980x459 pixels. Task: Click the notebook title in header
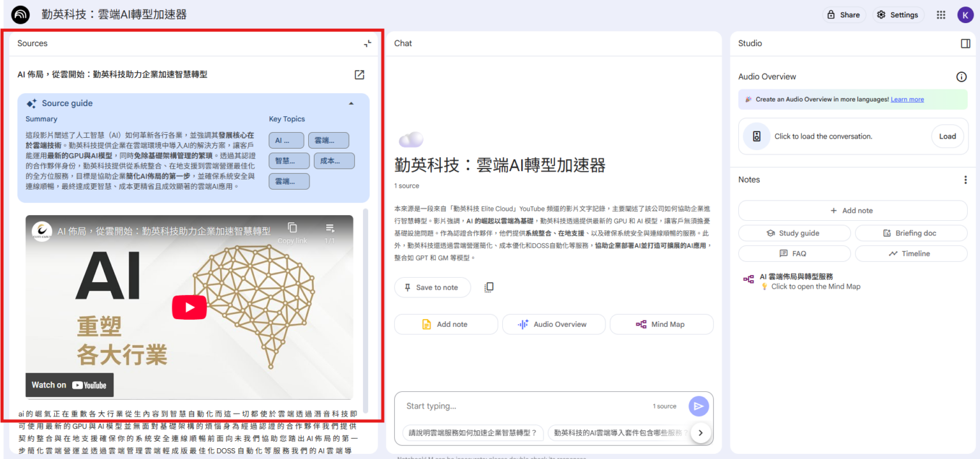pyautogui.click(x=114, y=14)
